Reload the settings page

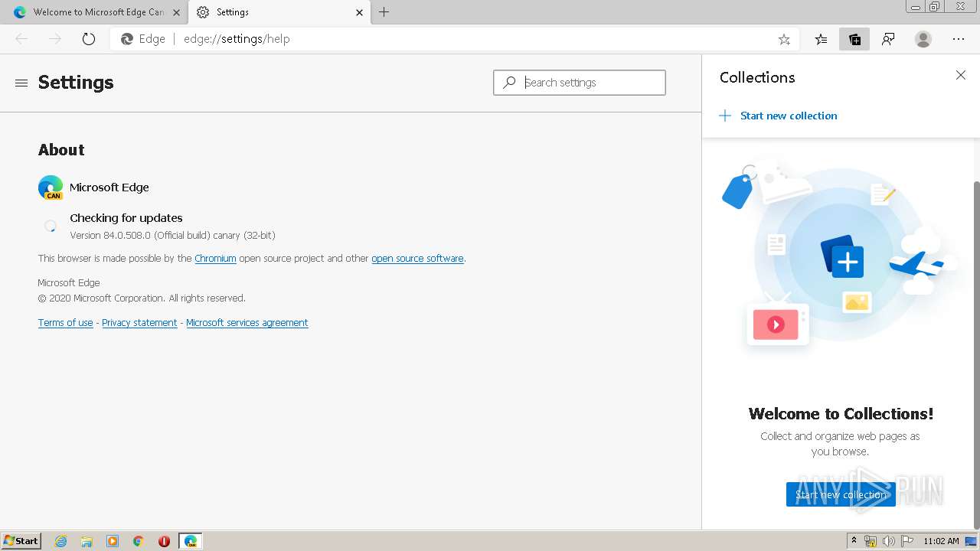point(89,39)
